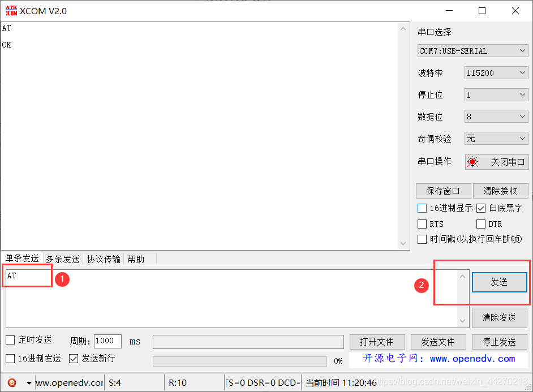The width and height of the screenshot is (533, 392).
Task: Open the parity 无 dropdown
Action: click(x=496, y=138)
